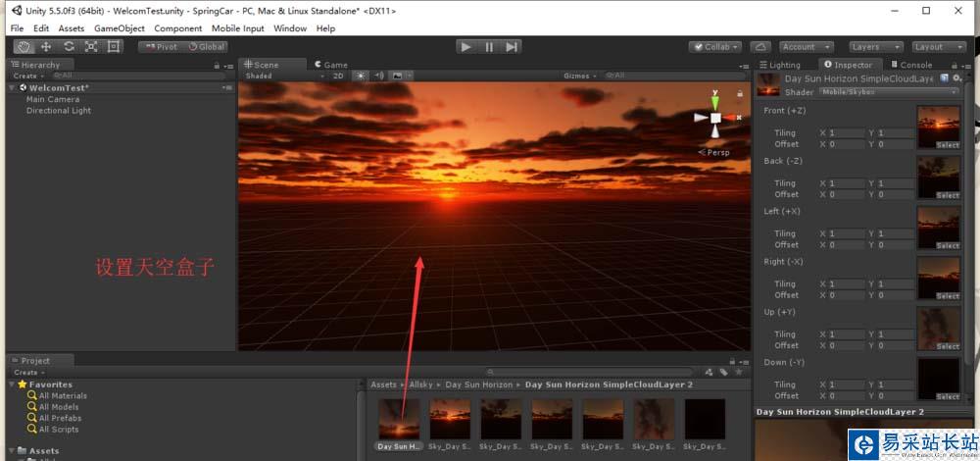Toggle 2D scene view mode
Screen dimensions: 980x461
[338, 76]
